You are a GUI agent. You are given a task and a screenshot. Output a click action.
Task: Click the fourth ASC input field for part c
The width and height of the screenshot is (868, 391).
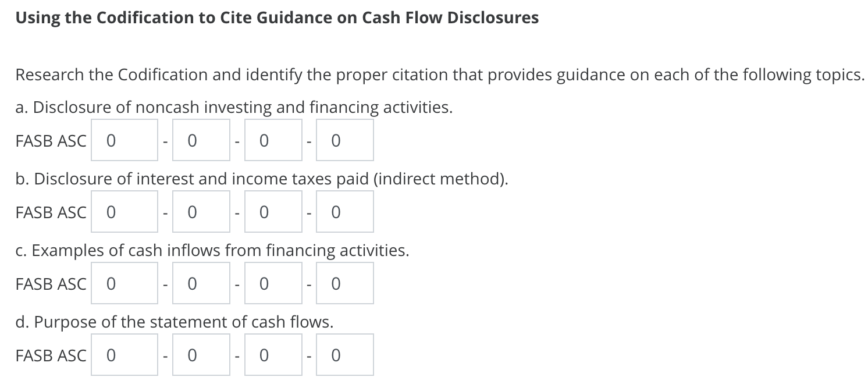click(x=344, y=283)
